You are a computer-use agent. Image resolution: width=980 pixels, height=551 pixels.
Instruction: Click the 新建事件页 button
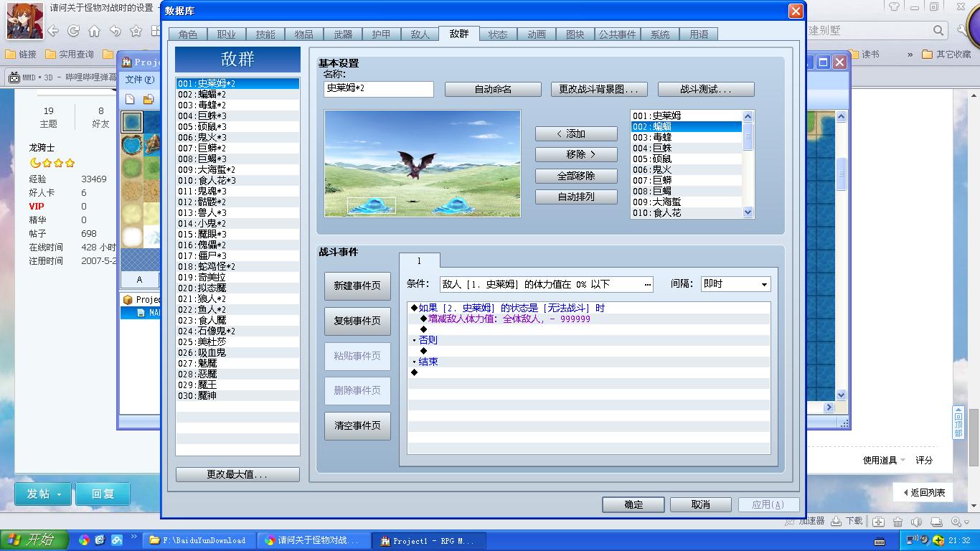357,286
